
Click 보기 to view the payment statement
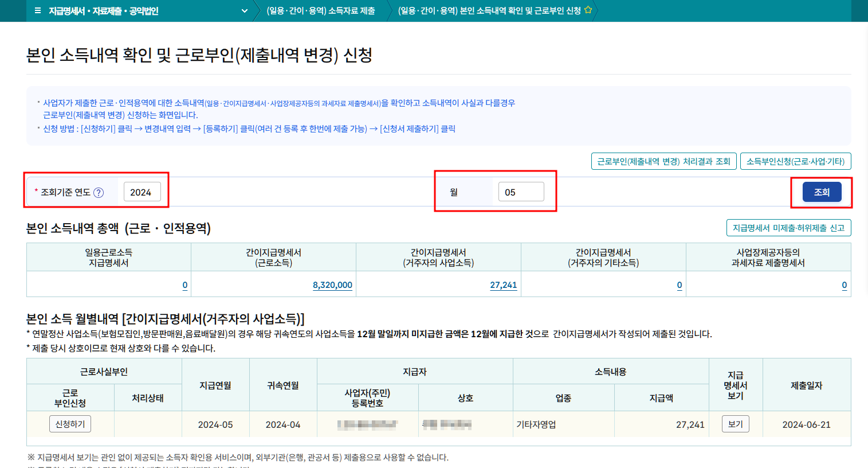pos(735,423)
